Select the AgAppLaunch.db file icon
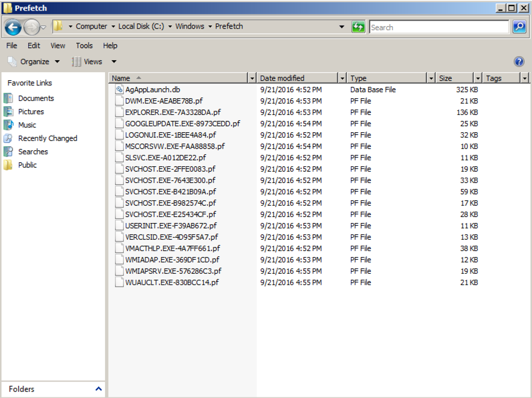Viewport: 532px width, 398px height. 119,89
